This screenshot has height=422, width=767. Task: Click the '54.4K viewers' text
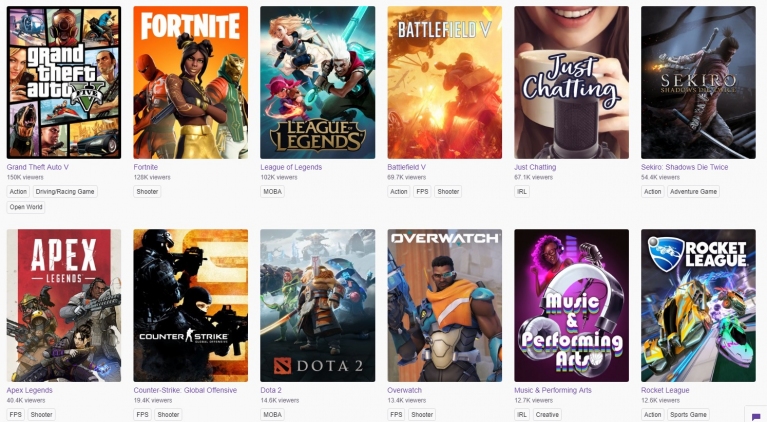click(x=660, y=178)
